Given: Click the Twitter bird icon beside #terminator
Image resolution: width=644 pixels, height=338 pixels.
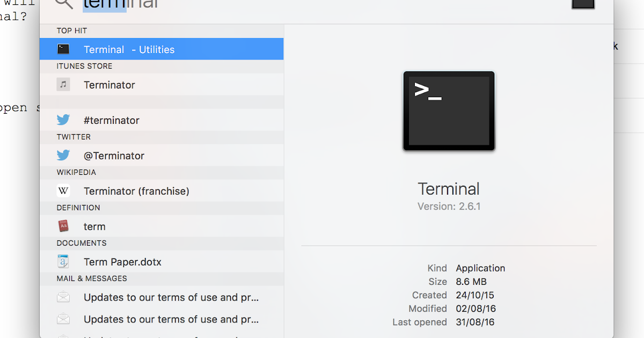Looking at the screenshot, I should pyautogui.click(x=63, y=120).
